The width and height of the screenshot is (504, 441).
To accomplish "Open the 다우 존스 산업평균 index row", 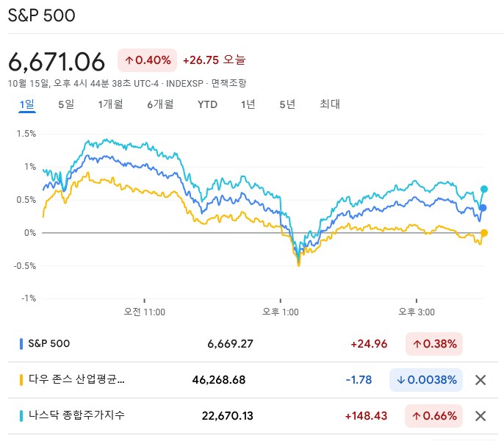I will (76, 380).
